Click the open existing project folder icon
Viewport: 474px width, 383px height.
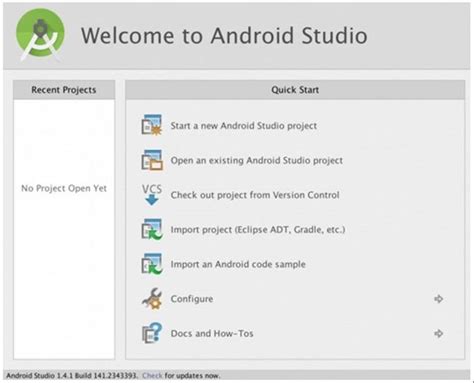[152, 160]
